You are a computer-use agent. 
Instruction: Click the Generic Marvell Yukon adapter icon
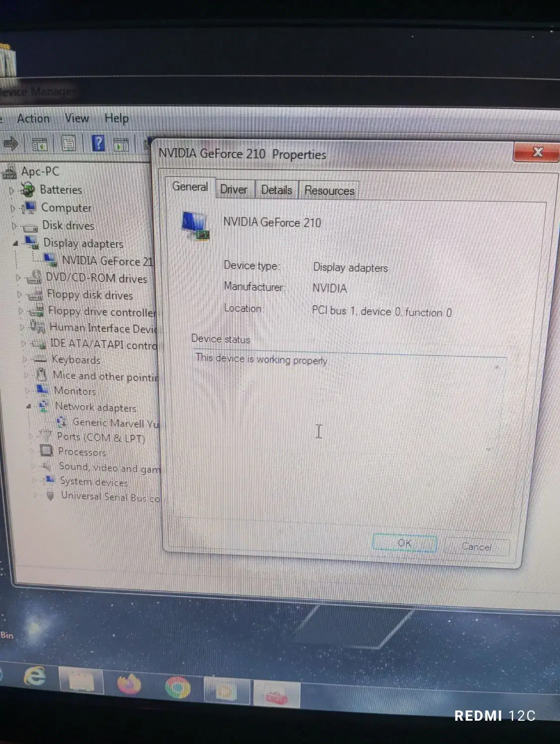(62, 422)
